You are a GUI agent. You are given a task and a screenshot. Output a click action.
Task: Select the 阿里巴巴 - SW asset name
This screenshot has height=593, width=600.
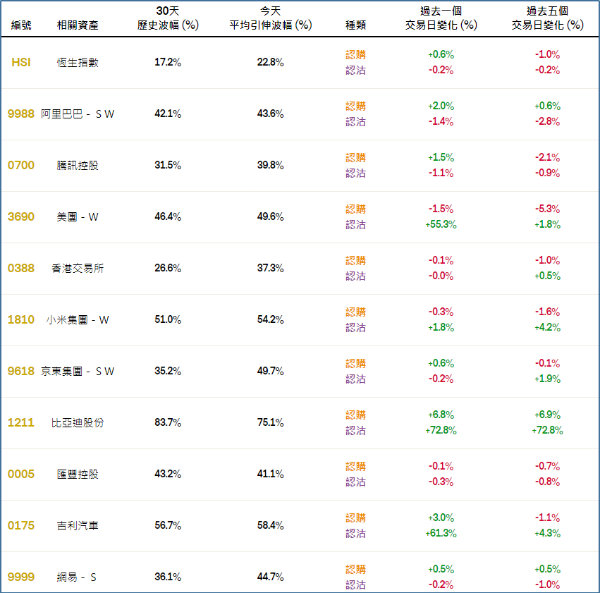[x=77, y=114]
